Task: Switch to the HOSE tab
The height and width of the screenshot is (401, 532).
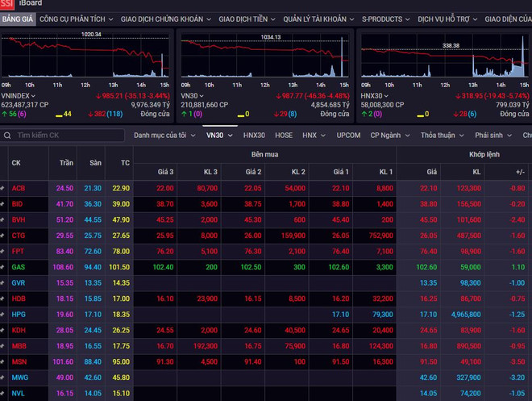Action: click(284, 136)
